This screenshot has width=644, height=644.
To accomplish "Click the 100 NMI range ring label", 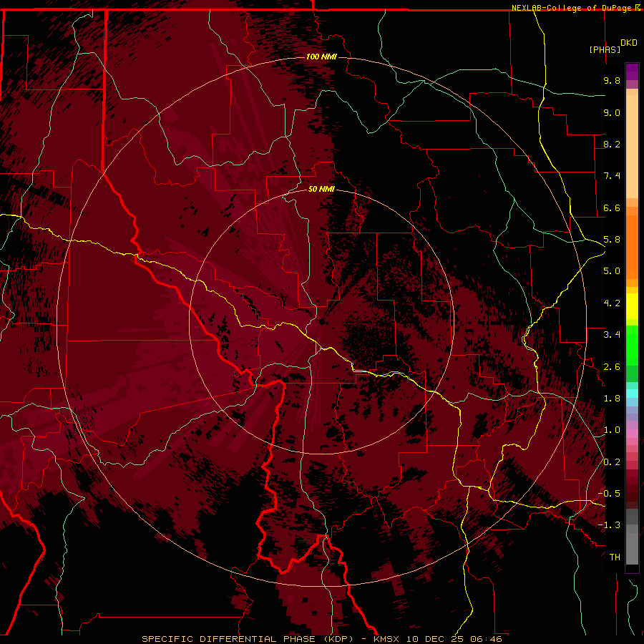I will pyautogui.click(x=321, y=57).
